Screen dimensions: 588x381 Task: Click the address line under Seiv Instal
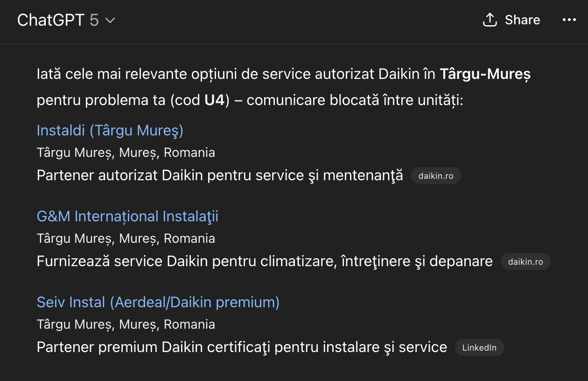pos(126,325)
